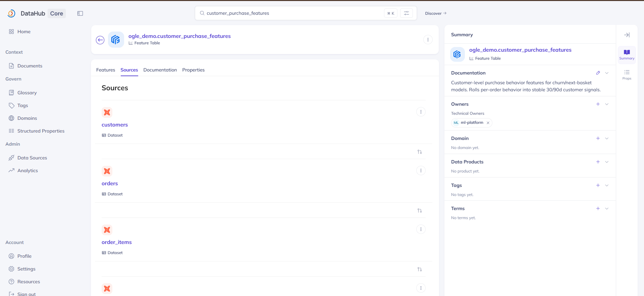This screenshot has width=644, height=296.
Task: Open the feature table header icon
Action: [116, 40]
